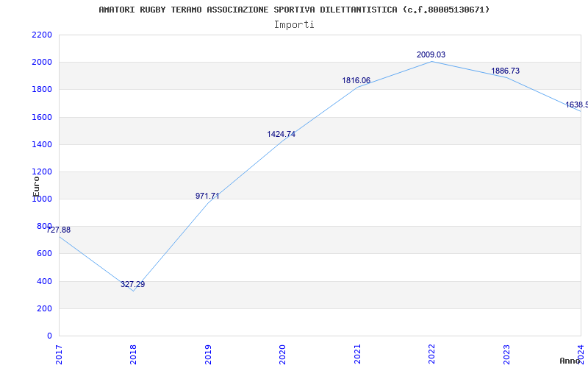Viewport: 588px width, 368px height.
Task: Click the data label 2009.03
Action: [x=431, y=54]
